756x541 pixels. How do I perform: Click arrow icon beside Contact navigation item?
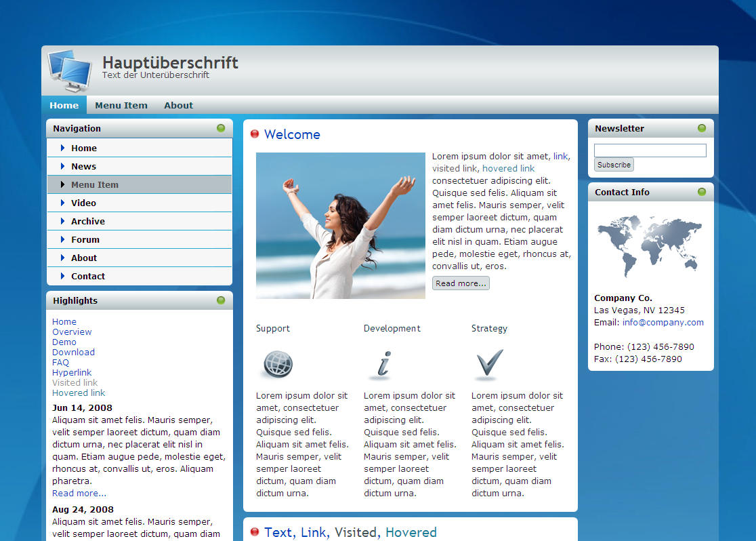click(x=62, y=276)
